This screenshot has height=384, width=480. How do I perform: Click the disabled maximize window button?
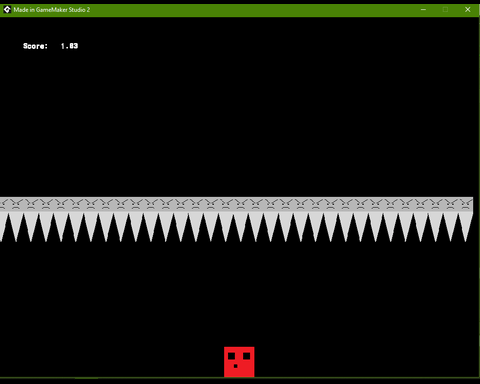point(445,10)
